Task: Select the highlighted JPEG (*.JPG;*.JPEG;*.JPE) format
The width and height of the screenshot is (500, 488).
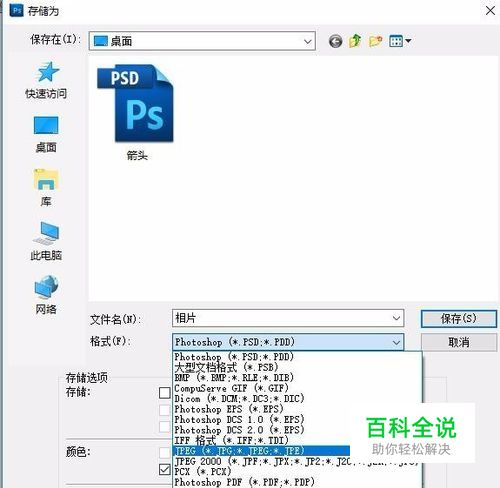Action: [262, 451]
